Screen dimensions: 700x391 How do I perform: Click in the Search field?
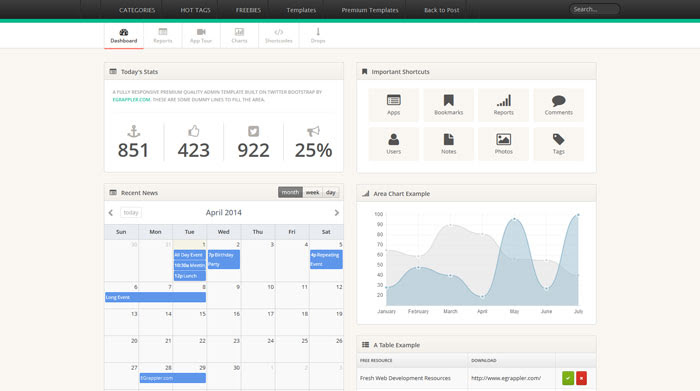click(x=594, y=9)
